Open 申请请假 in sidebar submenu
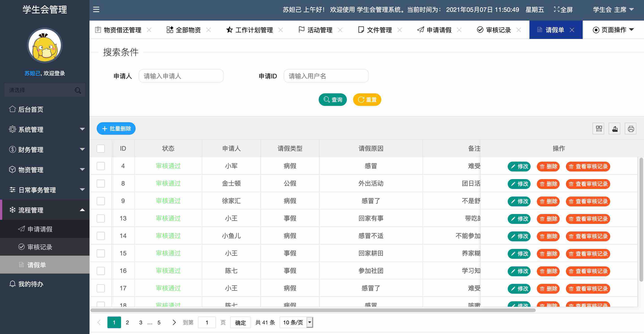The height and width of the screenshot is (334, 644). [40, 229]
